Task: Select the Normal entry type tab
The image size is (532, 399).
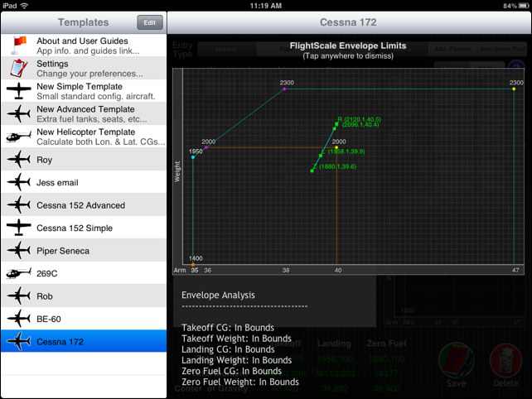Action: (x=226, y=49)
